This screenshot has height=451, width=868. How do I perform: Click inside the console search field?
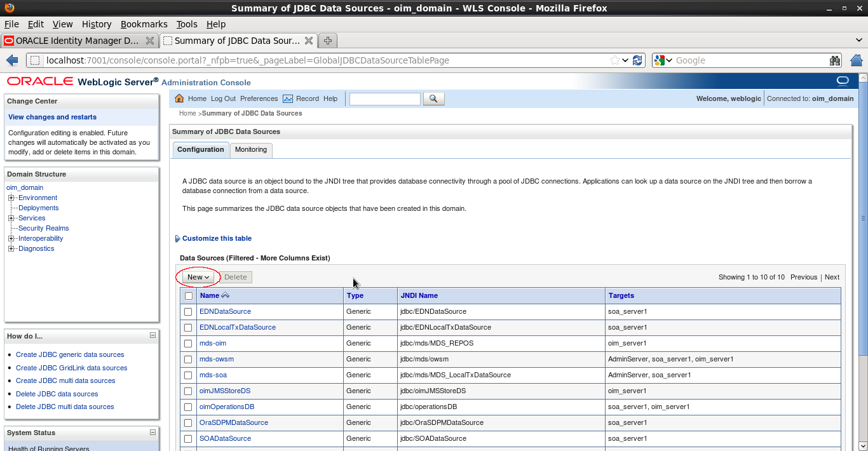pyautogui.click(x=384, y=98)
